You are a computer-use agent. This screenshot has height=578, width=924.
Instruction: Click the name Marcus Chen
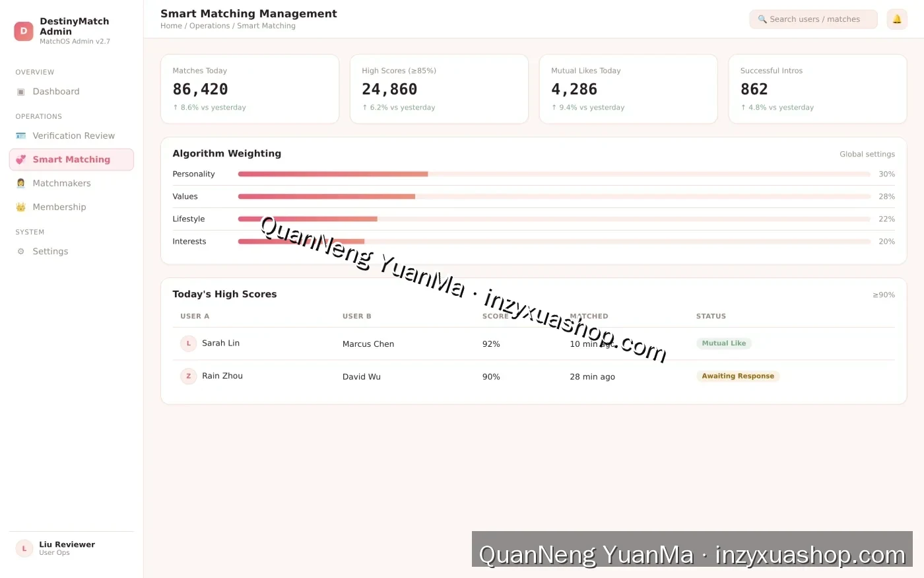(x=368, y=344)
